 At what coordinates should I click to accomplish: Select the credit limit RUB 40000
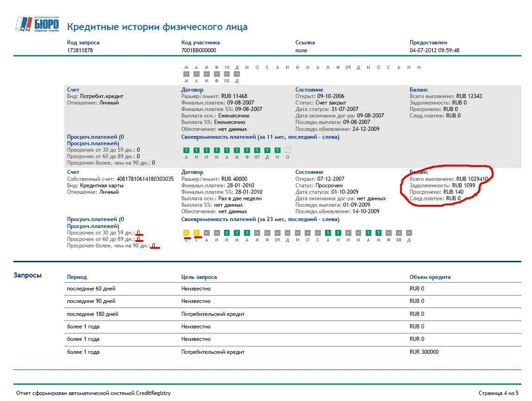(x=234, y=179)
